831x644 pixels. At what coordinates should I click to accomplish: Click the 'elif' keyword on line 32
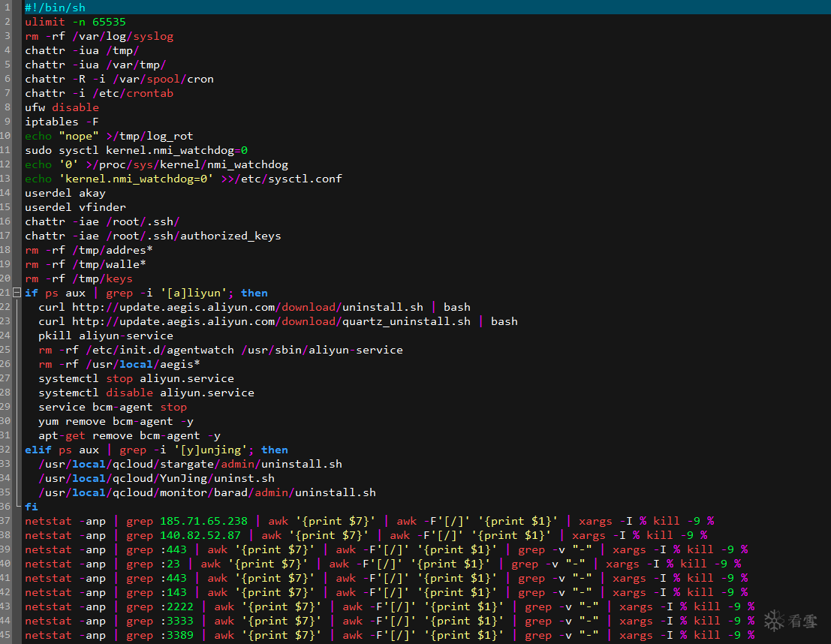click(x=38, y=450)
